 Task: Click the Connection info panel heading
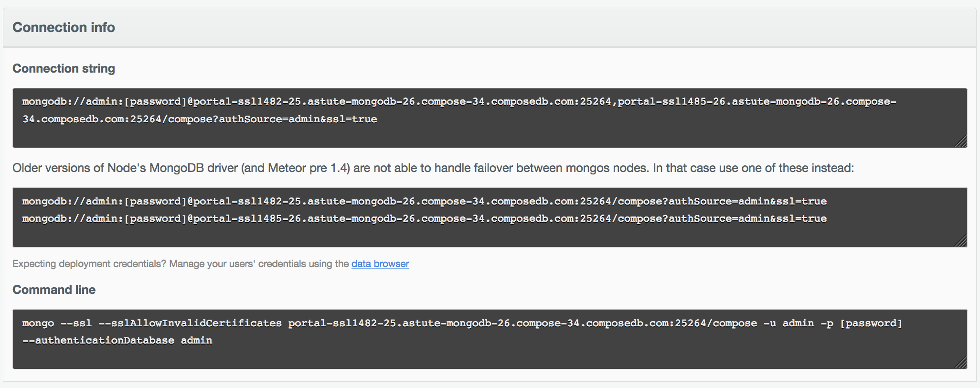(64, 27)
